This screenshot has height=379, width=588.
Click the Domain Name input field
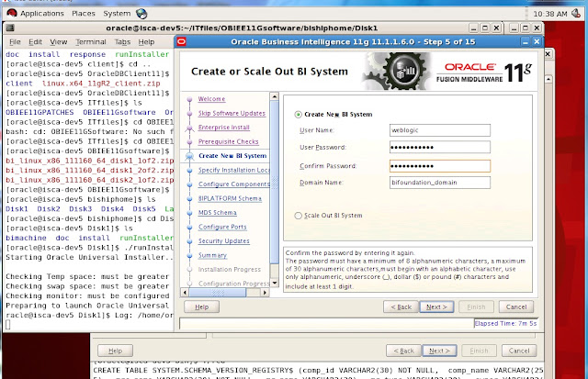coord(440,183)
